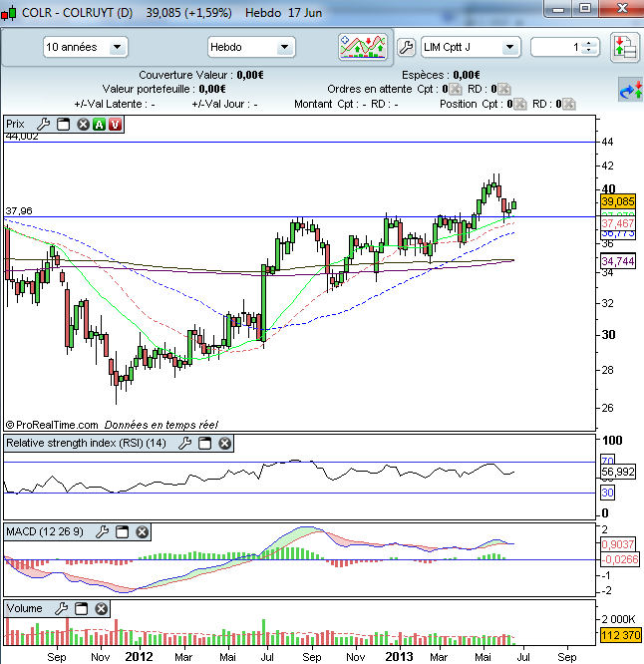This screenshot has height=664, width=644.
Task: Click the 37,467 moving average price tag
Action: point(618,223)
